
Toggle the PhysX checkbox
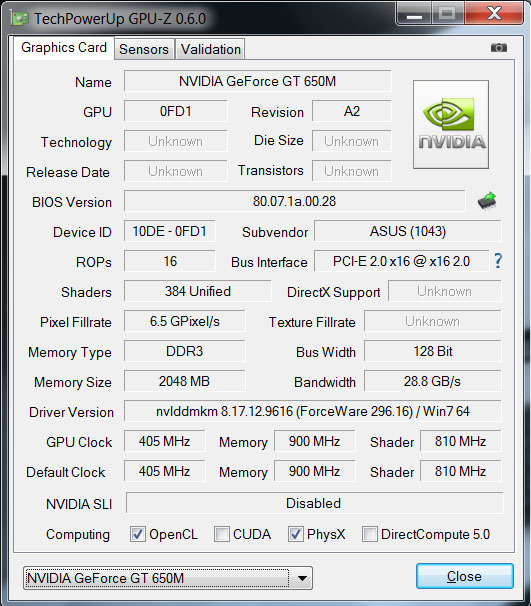click(296, 534)
